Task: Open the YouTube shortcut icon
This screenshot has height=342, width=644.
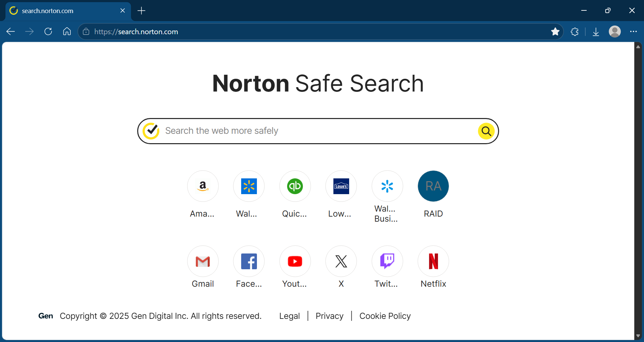Action: tap(295, 261)
